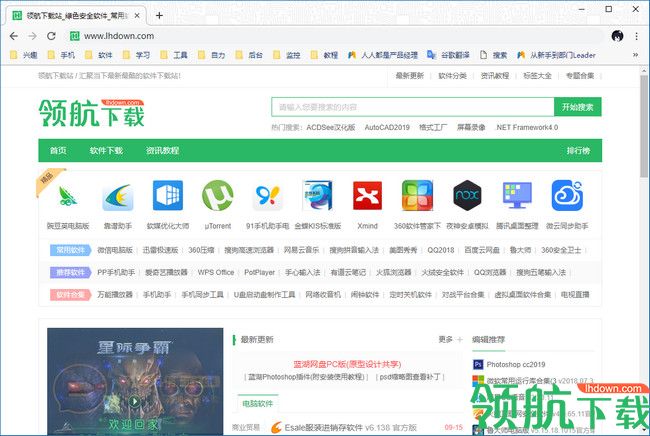Open the µTorrent green icon
The image size is (650, 436).
(x=217, y=195)
